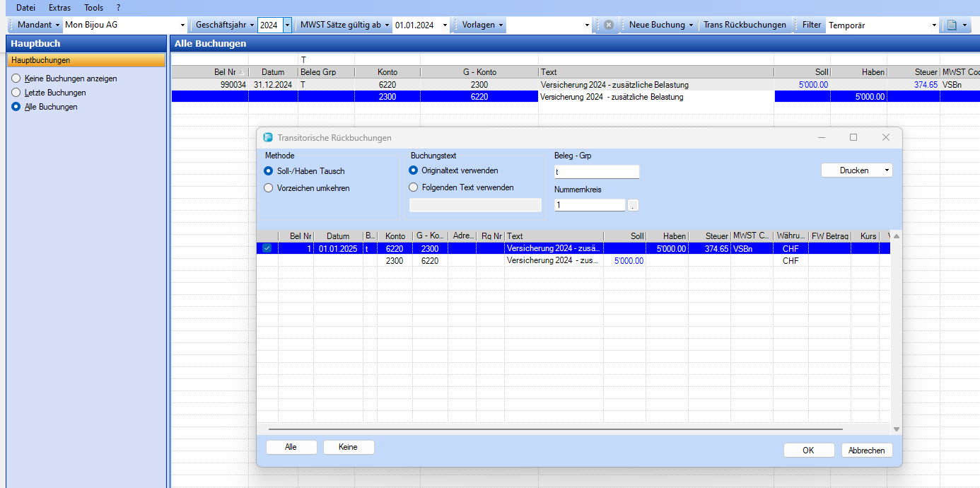Expand the Filter Temporär dropdown

pos(934,25)
